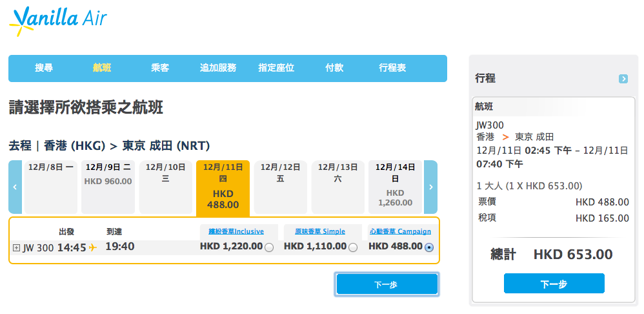Select the HKD 1,220.00 Inclusive fare radio
This screenshot has width=644, height=314.
(269, 247)
